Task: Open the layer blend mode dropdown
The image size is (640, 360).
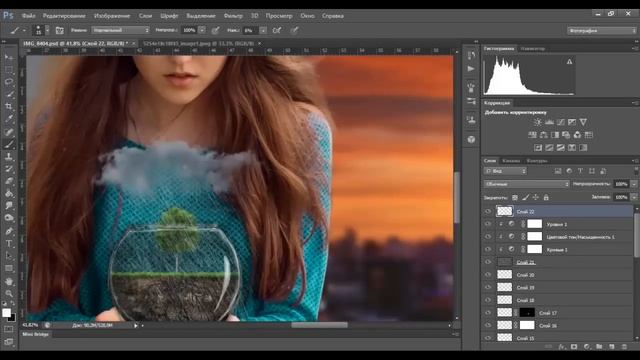Action: [x=527, y=184]
